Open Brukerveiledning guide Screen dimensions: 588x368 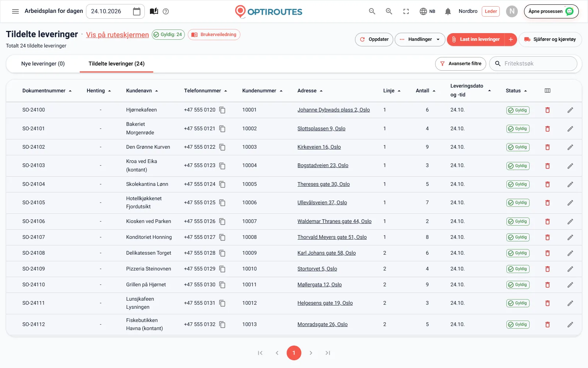click(x=214, y=35)
